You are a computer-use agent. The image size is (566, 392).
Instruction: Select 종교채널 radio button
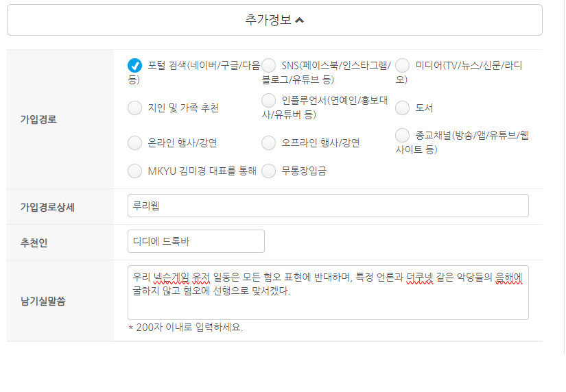(403, 136)
